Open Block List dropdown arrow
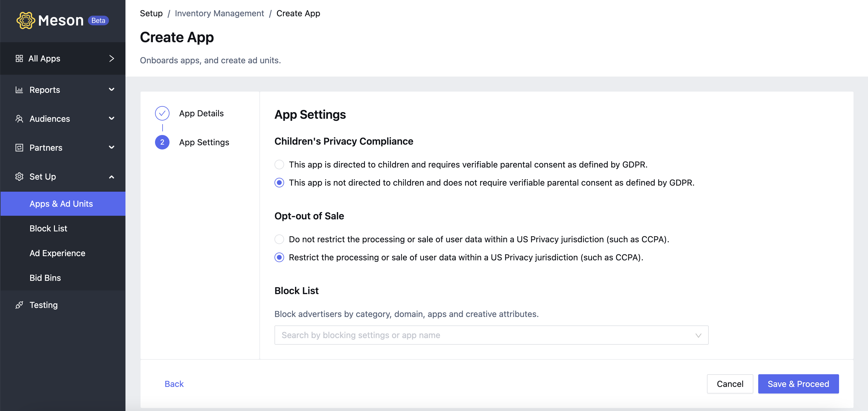The width and height of the screenshot is (868, 411). (x=698, y=335)
